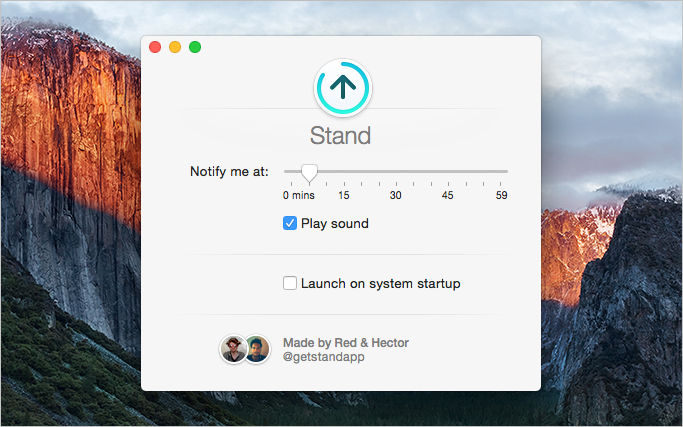The height and width of the screenshot is (427, 683).
Task: Click the 30 slider tick label
Action: coord(396,195)
